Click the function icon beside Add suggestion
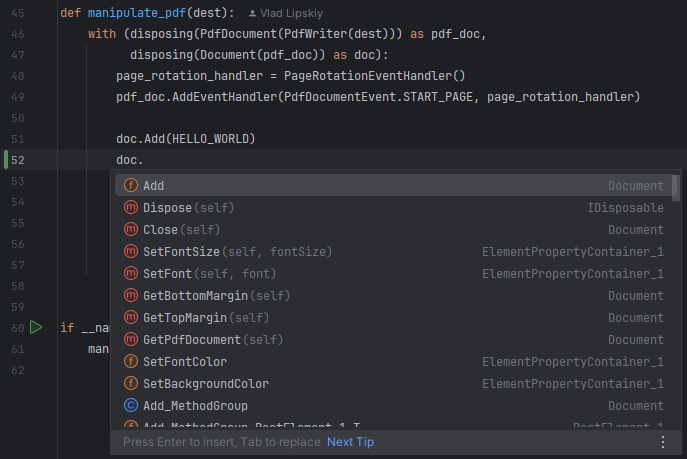 tap(130, 186)
